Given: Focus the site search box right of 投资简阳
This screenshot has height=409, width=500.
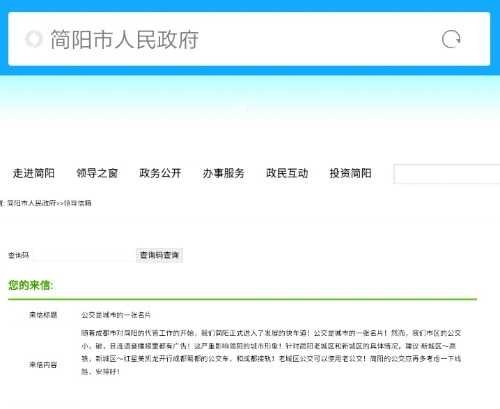Looking at the screenshot, I should 447,174.
